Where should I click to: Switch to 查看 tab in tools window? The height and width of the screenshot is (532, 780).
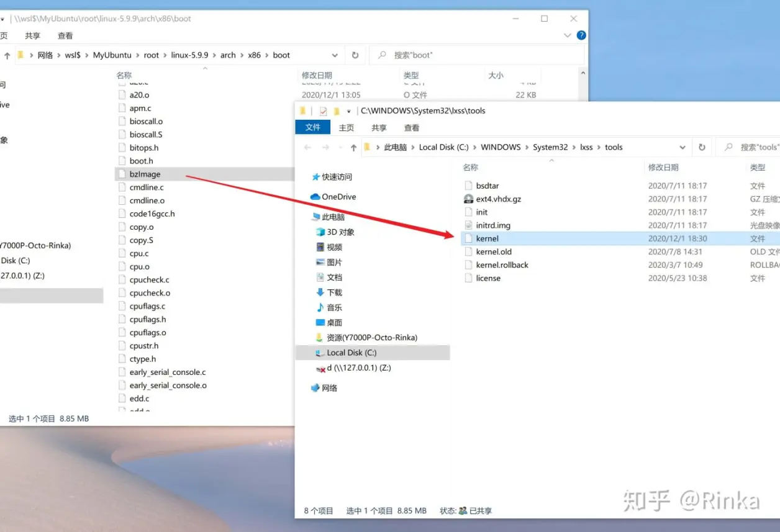tap(412, 127)
